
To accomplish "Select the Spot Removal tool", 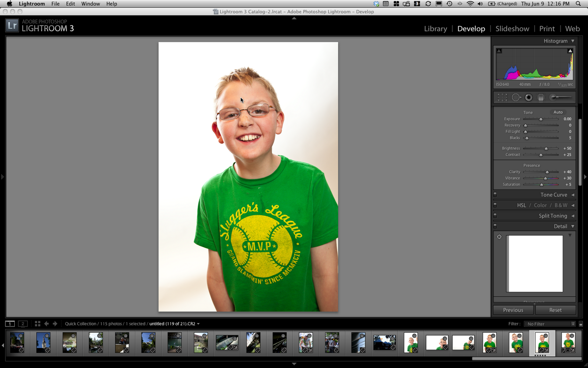I will coord(516,97).
